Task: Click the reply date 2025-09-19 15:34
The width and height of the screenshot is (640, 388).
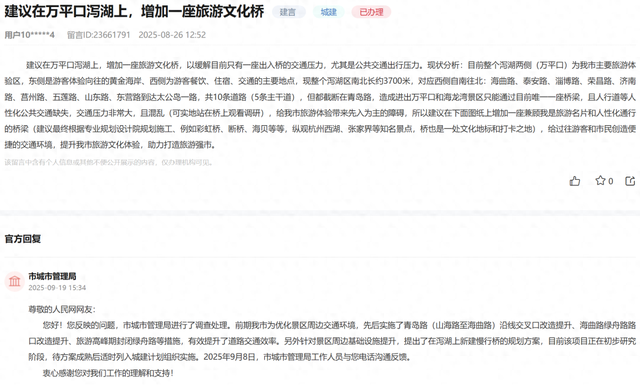Action: pyautogui.click(x=57, y=288)
